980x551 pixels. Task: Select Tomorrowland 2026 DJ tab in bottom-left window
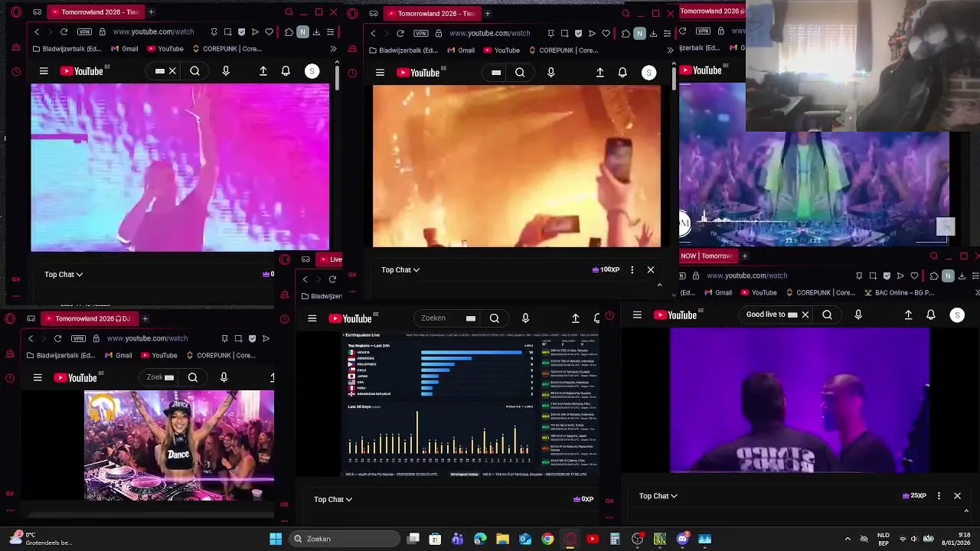pos(88,318)
